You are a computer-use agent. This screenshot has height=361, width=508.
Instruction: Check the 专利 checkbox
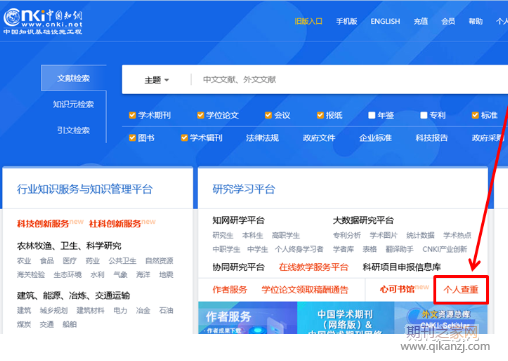424,115
